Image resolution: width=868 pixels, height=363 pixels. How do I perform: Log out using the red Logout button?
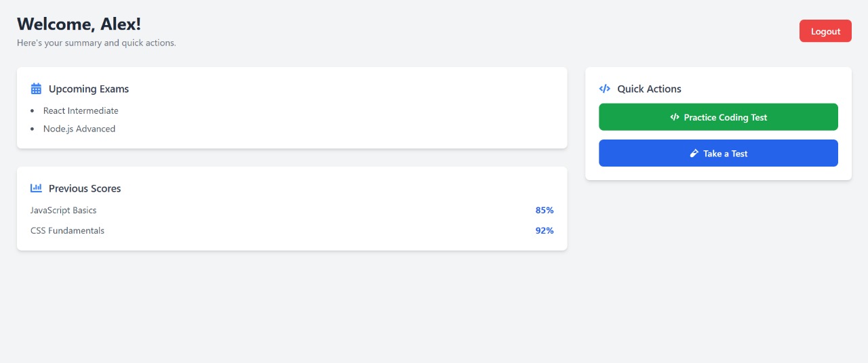click(825, 31)
